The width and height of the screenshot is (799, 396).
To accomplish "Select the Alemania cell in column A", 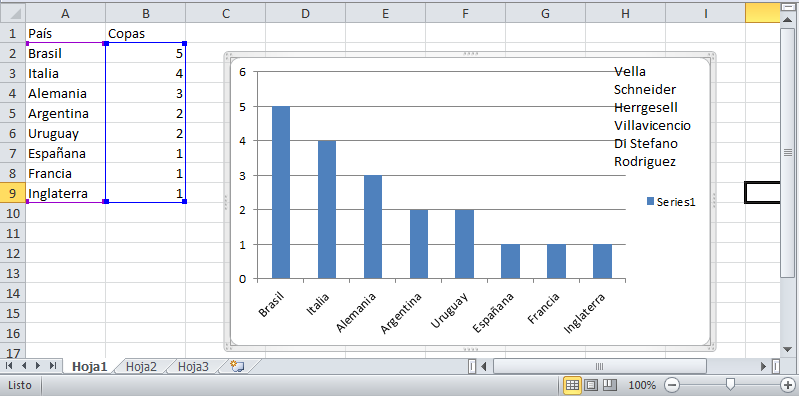I will click(x=65, y=94).
